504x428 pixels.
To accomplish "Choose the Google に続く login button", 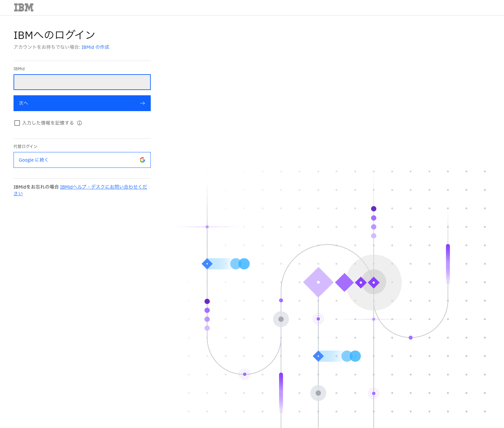I will tap(82, 160).
